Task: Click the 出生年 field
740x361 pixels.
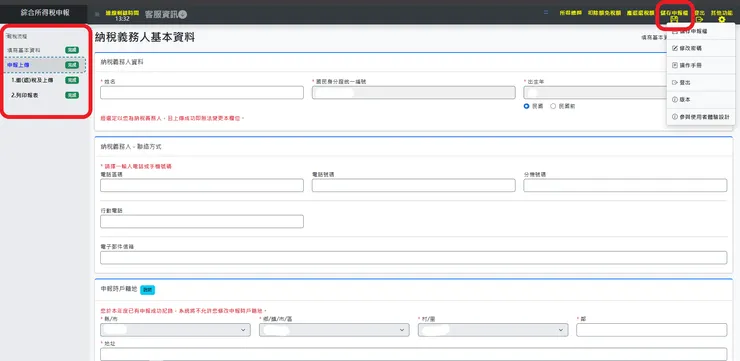Action: pyautogui.click(x=595, y=92)
